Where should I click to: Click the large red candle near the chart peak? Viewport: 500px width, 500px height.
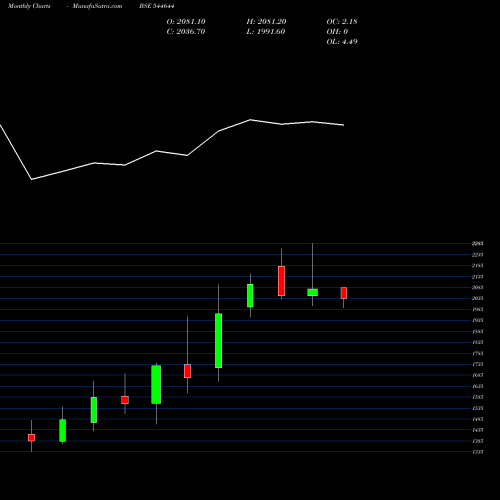click(x=281, y=281)
